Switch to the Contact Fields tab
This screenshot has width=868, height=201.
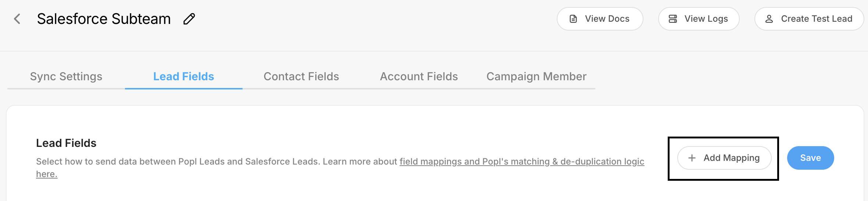click(x=301, y=77)
